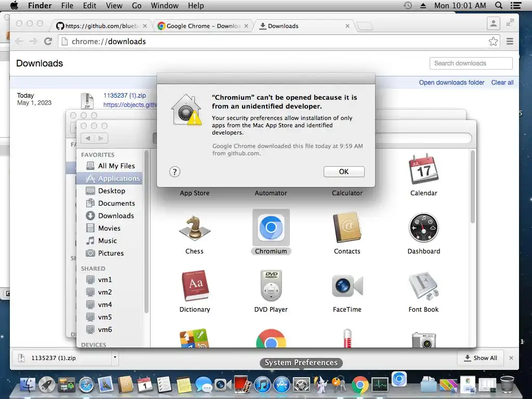Open the Dashboard application icon
Viewport: 532px width, 399px height.
coord(423,228)
